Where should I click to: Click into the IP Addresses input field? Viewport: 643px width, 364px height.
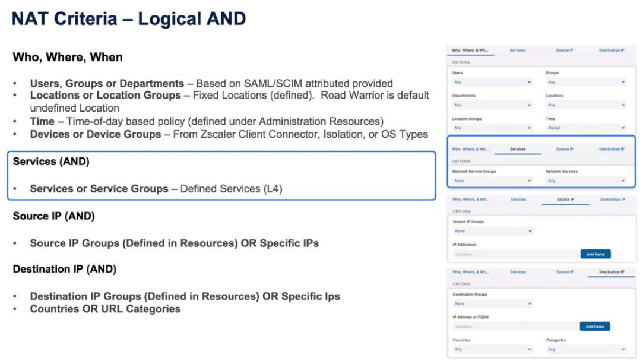514,254
